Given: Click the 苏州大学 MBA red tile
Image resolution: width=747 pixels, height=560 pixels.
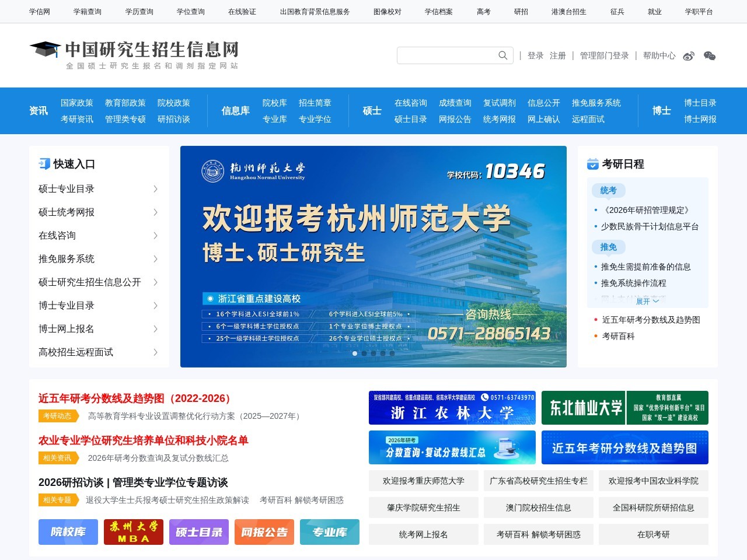Looking at the screenshot, I should (x=134, y=532).
